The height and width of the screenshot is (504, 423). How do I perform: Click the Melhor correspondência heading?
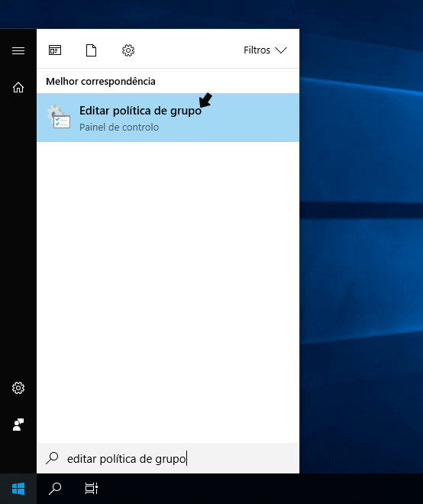[101, 81]
